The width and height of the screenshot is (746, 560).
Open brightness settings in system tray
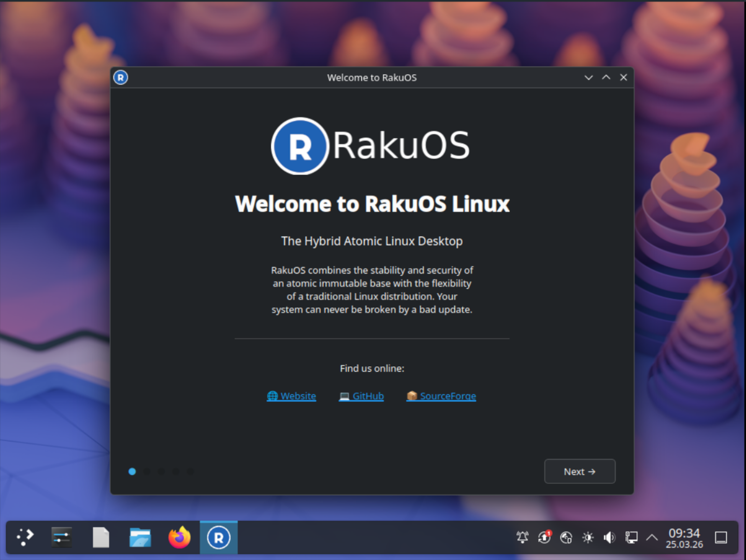[587, 537]
